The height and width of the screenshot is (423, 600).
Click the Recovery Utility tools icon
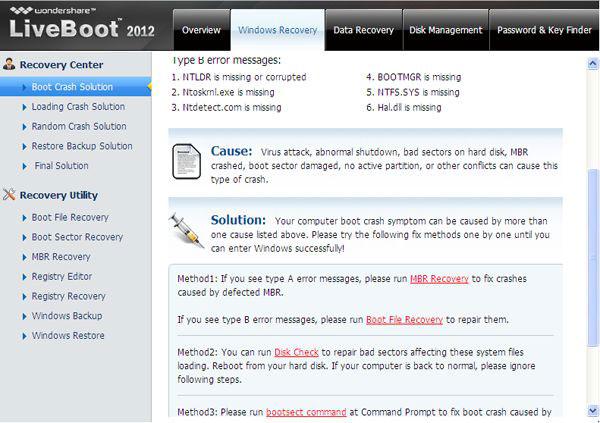[x=9, y=194]
